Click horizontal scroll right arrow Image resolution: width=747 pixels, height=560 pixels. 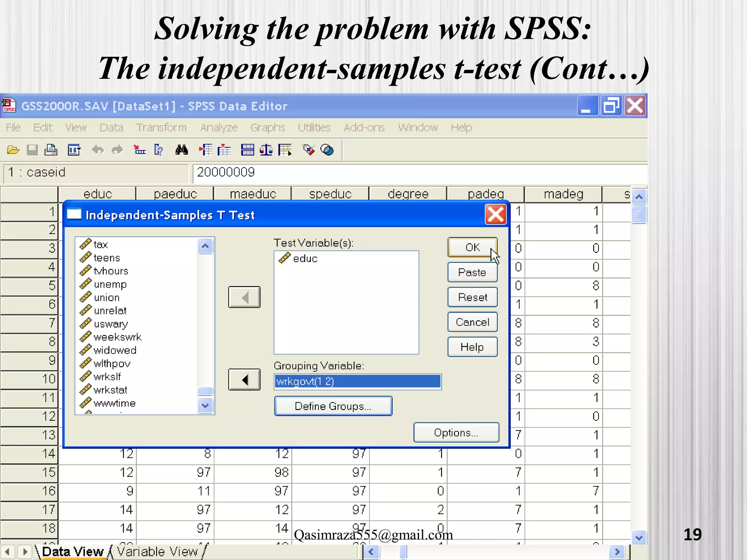pyautogui.click(x=617, y=552)
